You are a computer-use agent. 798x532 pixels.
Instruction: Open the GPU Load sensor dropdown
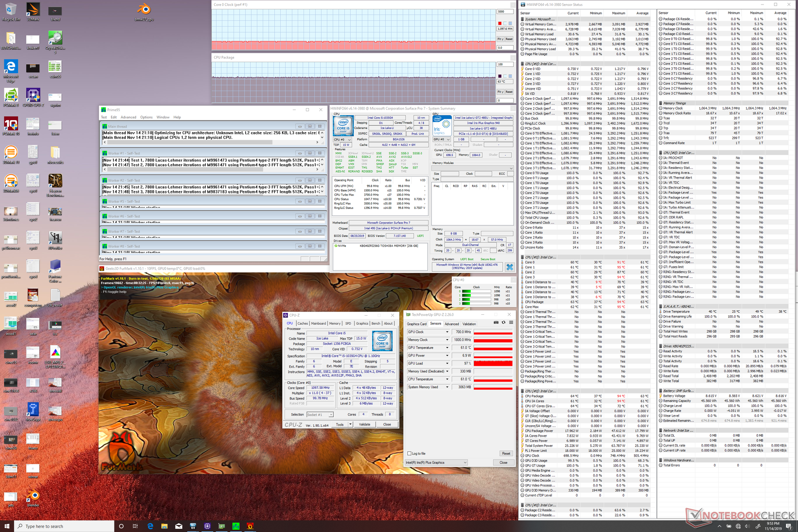pyautogui.click(x=446, y=364)
